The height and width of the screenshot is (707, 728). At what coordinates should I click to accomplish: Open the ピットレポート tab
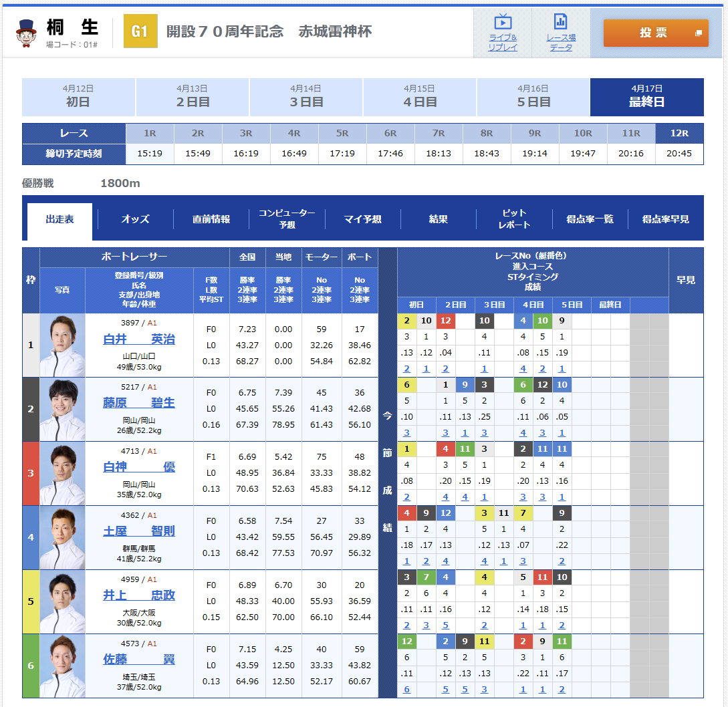tap(514, 219)
